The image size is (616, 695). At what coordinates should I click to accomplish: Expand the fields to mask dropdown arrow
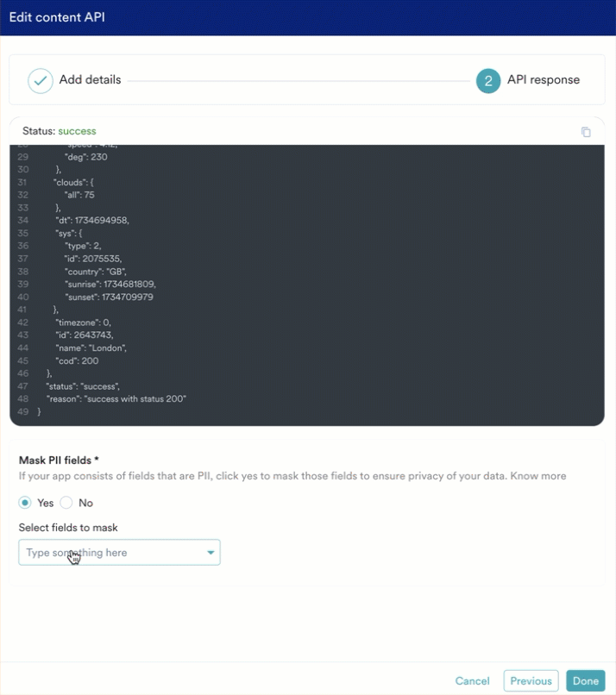click(x=211, y=552)
